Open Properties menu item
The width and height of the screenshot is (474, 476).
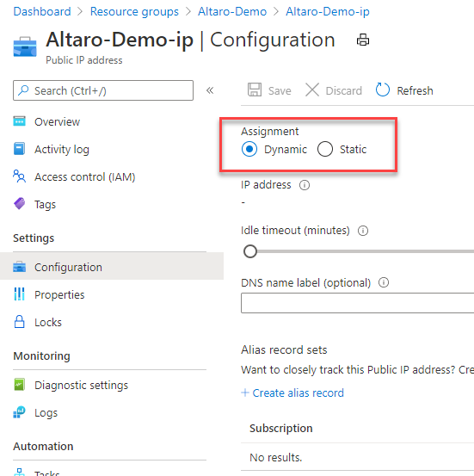(x=59, y=294)
